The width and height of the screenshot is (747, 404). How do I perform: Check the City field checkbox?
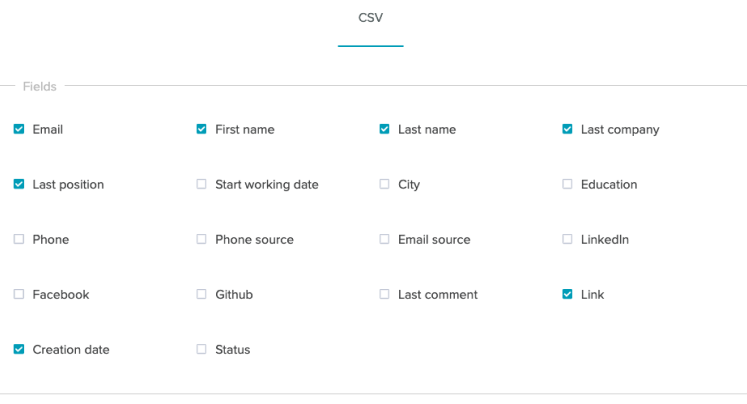(x=384, y=184)
